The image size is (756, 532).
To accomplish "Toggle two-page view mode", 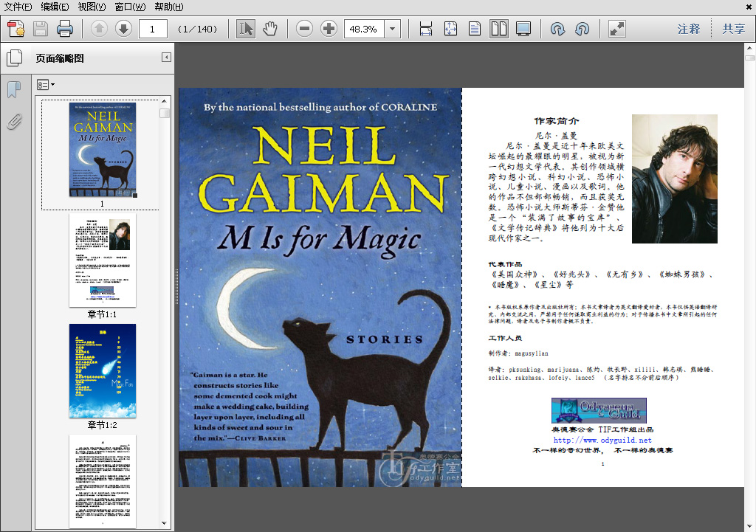I will click(x=499, y=29).
